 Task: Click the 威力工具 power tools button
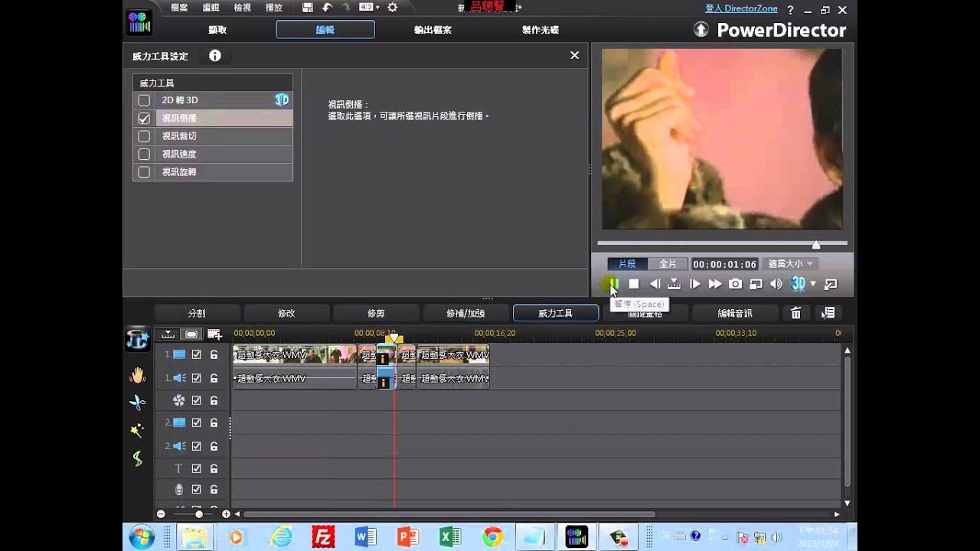(556, 313)
